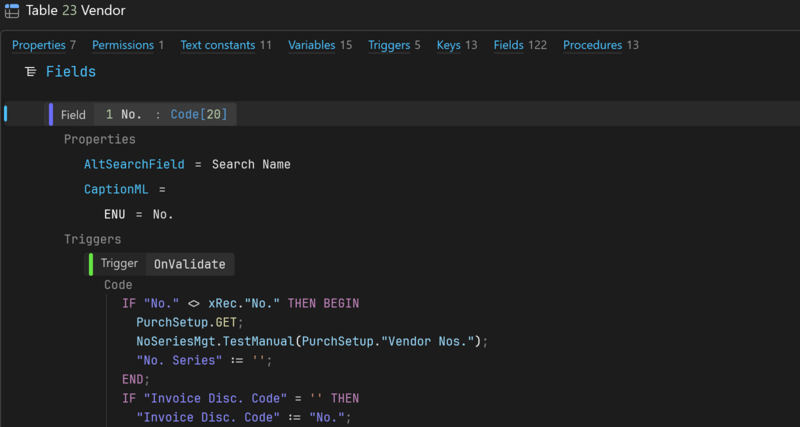This screenshot has height=427, width=800.
Task: Click the OnValidate trigger name
Action: pyautogui.click(x=189, y=264)
